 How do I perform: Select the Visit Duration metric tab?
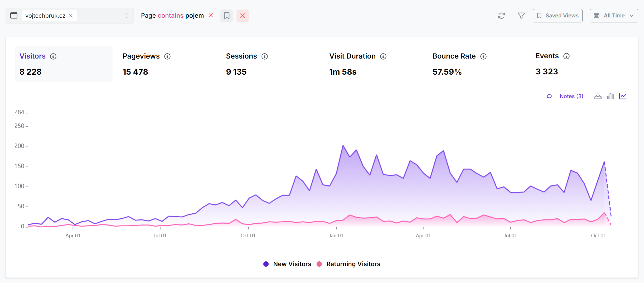(374, 64)
